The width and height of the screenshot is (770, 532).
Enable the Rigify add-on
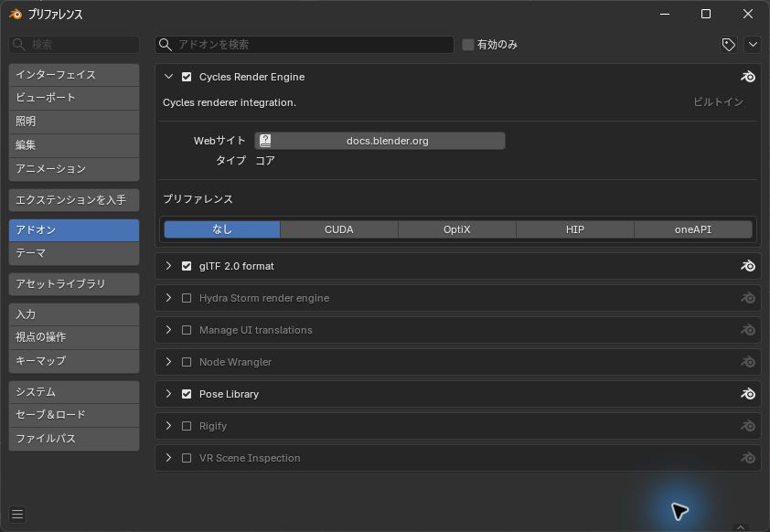187,426
